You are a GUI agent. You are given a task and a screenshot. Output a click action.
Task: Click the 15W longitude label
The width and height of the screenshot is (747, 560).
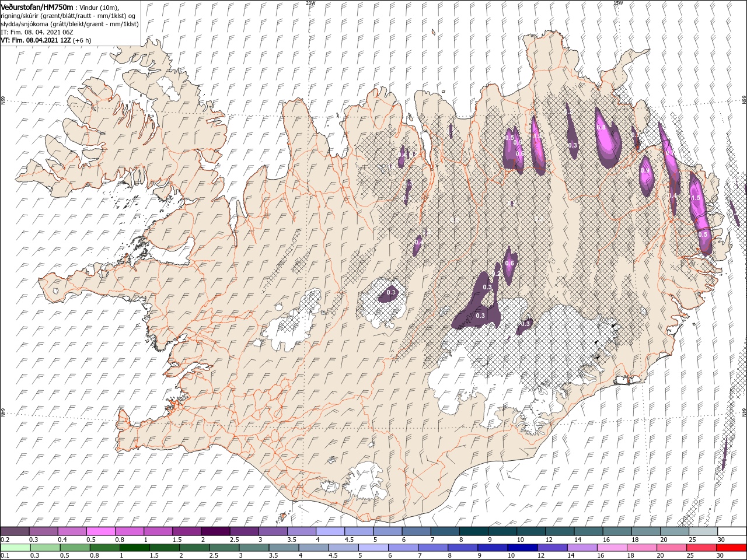pos(618,2)
